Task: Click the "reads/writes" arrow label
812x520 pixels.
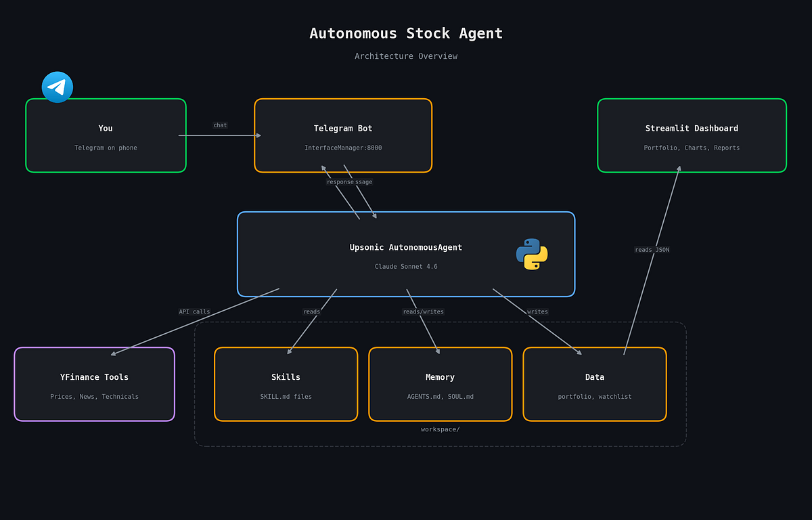Action: coord(423,312)
